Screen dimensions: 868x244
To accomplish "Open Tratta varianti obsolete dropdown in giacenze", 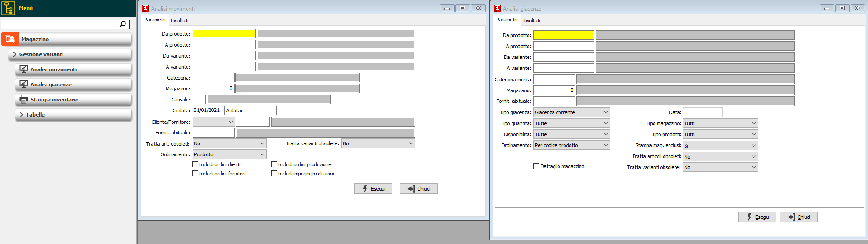I will click(x=720, y=168).
